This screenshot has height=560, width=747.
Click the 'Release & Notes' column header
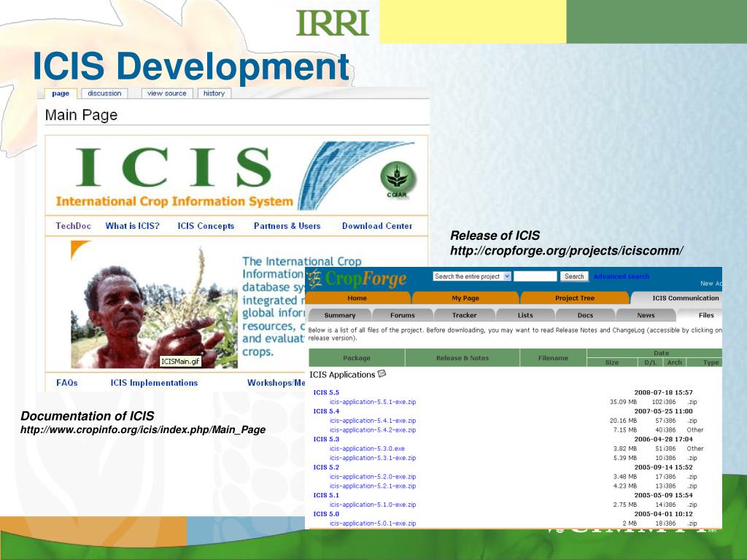coord(462,358)
